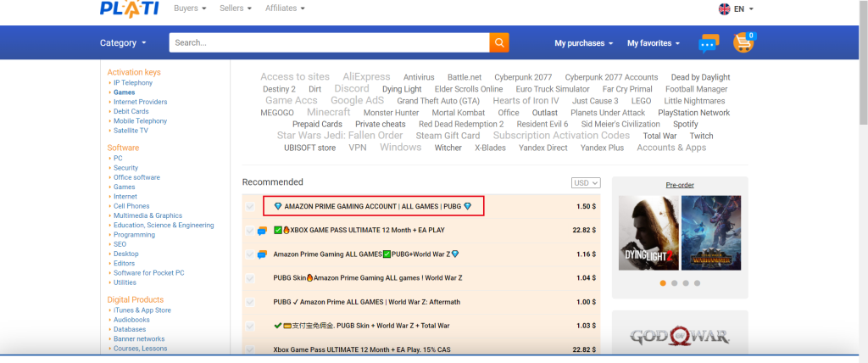This screenshot has width=868, height=363.
Task: Open the Dying Light 2 pre-order thumbnail
Action: [648, 232]
